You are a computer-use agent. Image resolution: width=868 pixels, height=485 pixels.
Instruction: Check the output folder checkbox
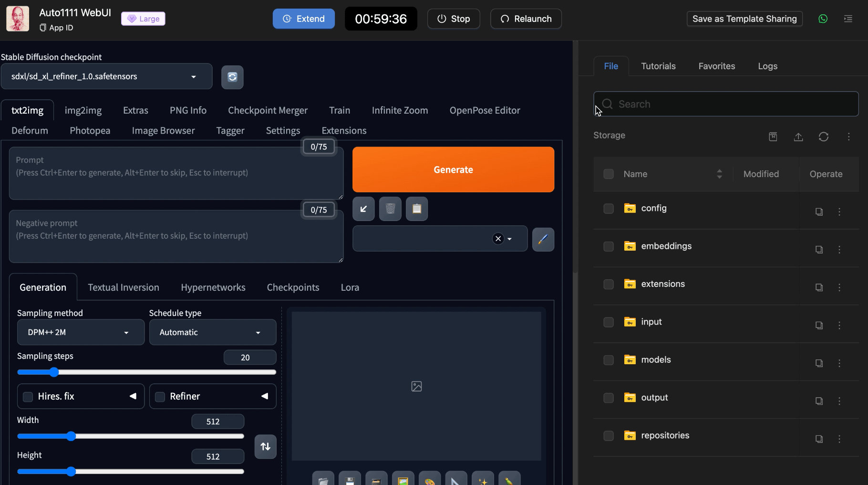609,398
